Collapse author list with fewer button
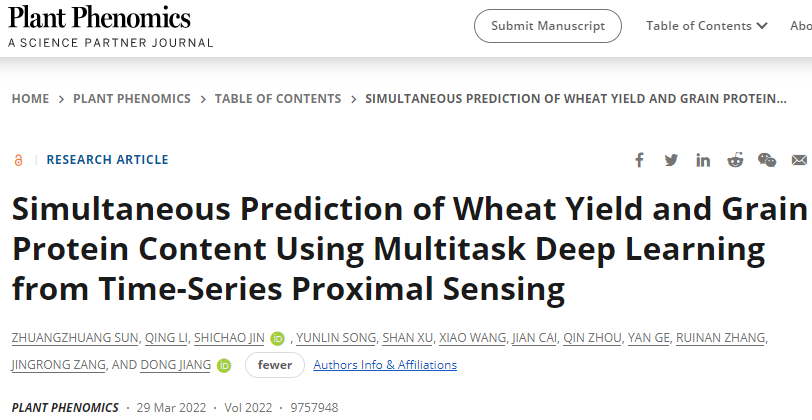This screenshot has width=812, height=420. click(x=275, y=365)
